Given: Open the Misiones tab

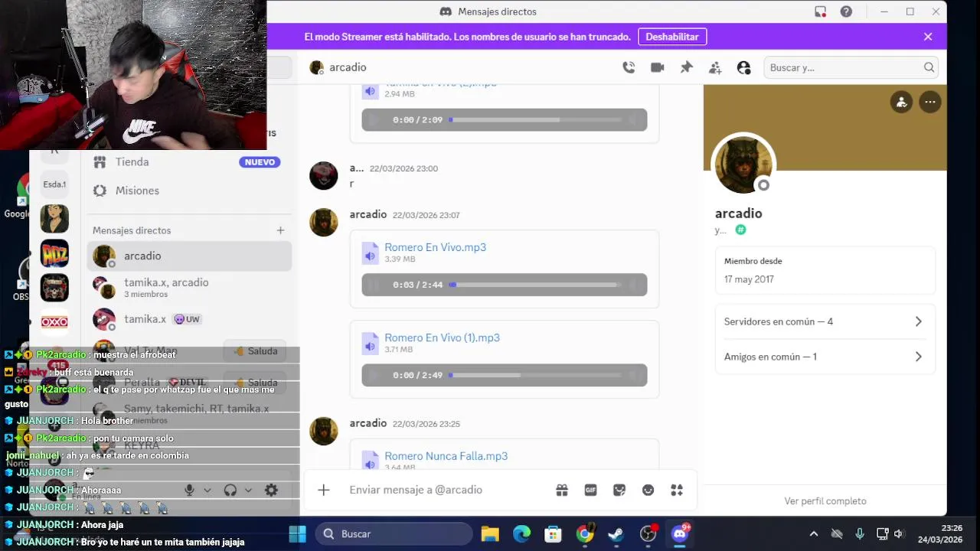Looking at the screenshot, I should click(188, 191).
